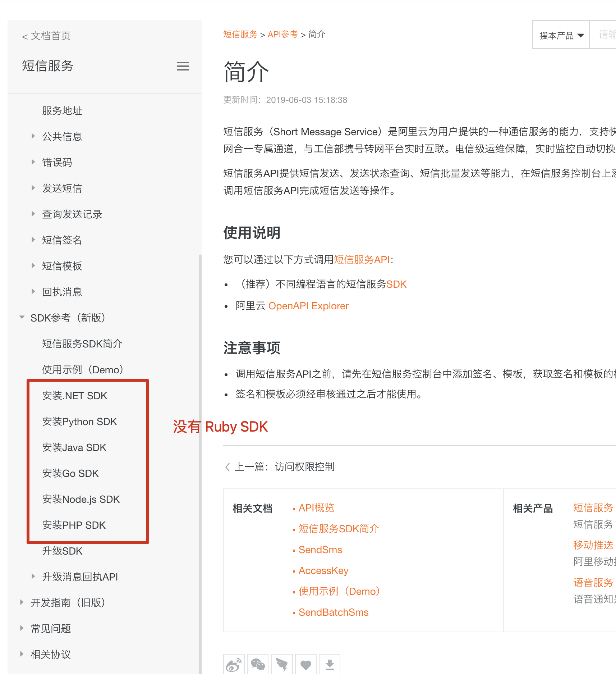This screenshot has width=616, height=674.
Task: Share via the WeChat icon
Action: (258, 665)
